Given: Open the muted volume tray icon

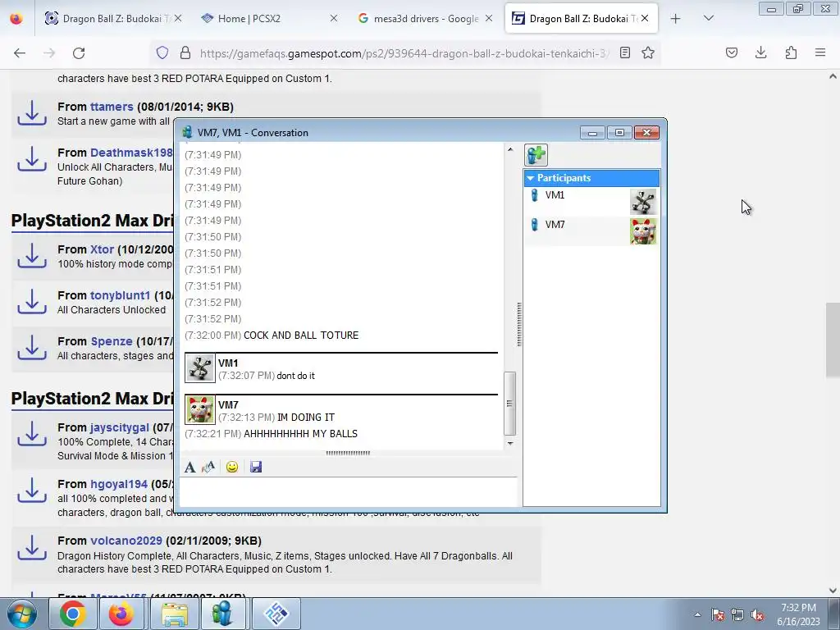Looking at the screenshot, I should click(757, 614).
